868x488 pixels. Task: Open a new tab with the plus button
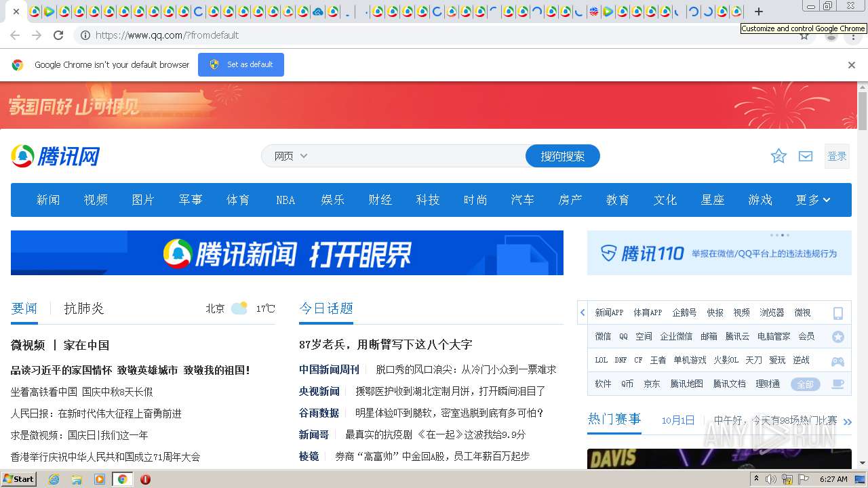[759, 12]
